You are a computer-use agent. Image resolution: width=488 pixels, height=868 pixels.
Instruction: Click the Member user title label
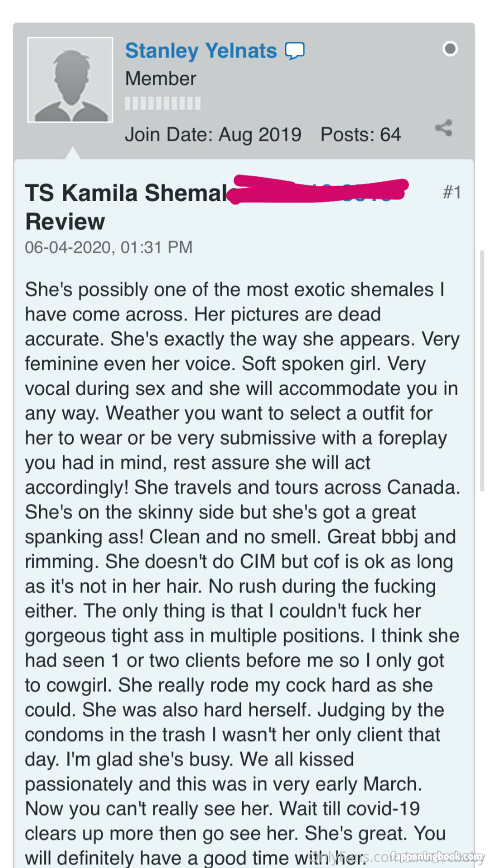coord(160,79)
